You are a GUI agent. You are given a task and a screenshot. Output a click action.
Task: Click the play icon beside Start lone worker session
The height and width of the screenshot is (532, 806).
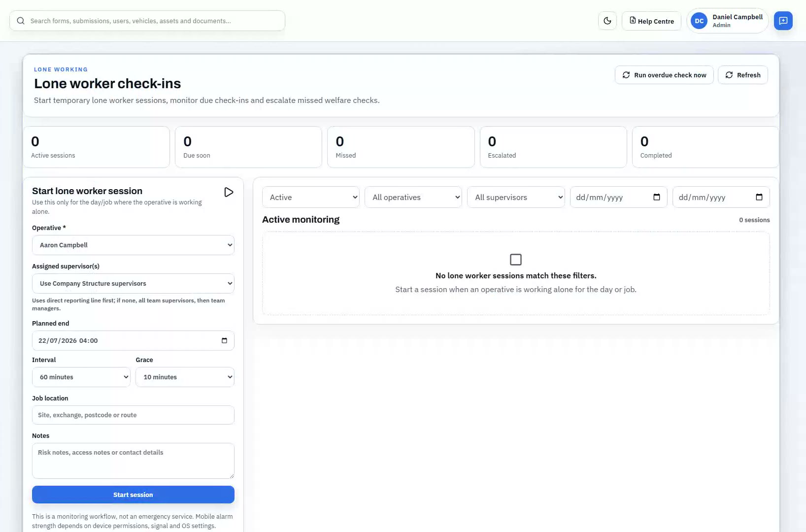tap(229, 192)
